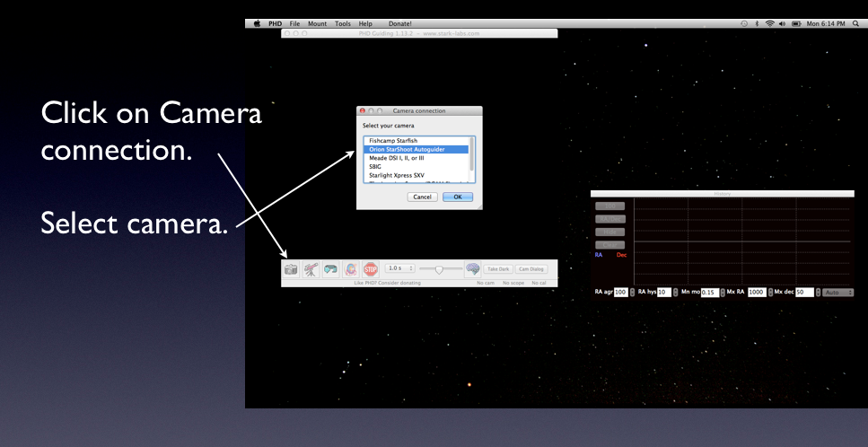
Task: Click the RA agr value stepper arrows
Action: [x=632, y=293]
